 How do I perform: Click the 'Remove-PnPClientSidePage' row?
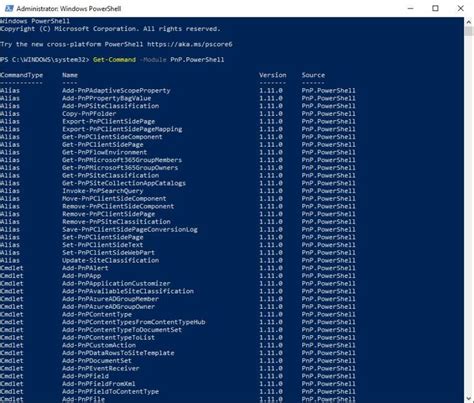(x=108, y=214)
